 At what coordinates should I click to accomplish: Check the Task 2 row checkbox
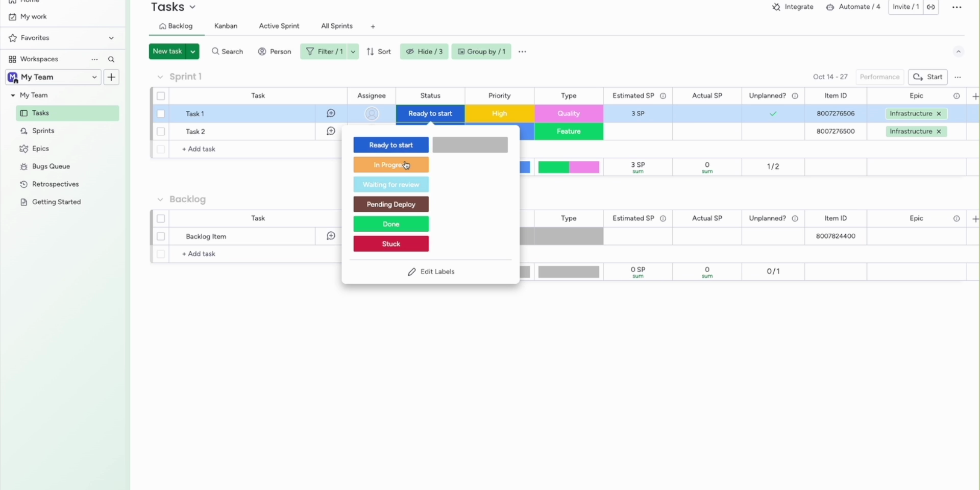[161, 132]
